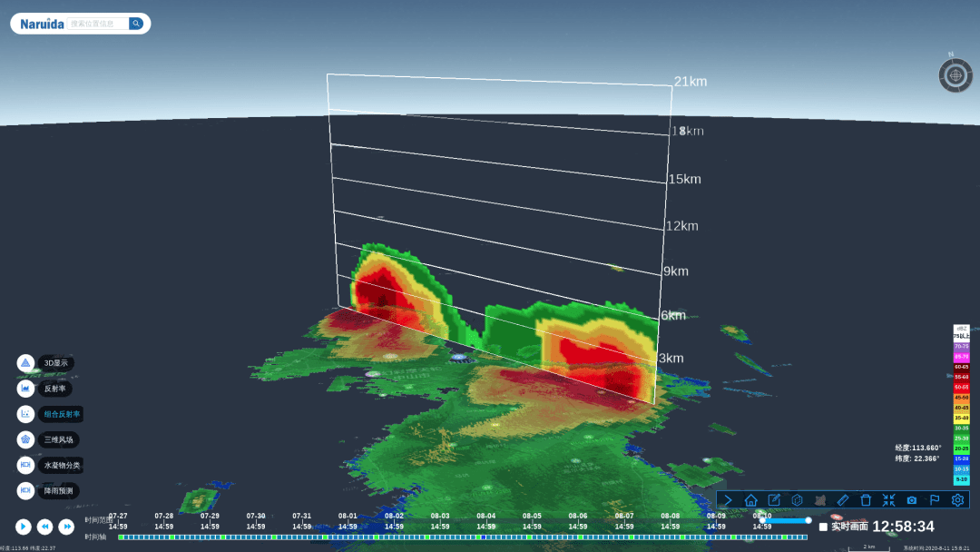Open the settings gear icon
The image size is (980, 552).
[x=957, y=499]
